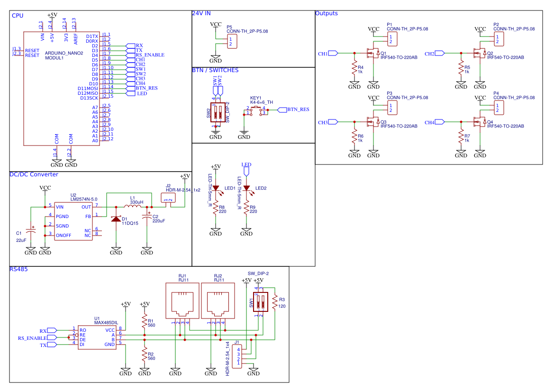Click the D1 11DQ15 diode
Screen dimensions: 554x392
[116, 219]
